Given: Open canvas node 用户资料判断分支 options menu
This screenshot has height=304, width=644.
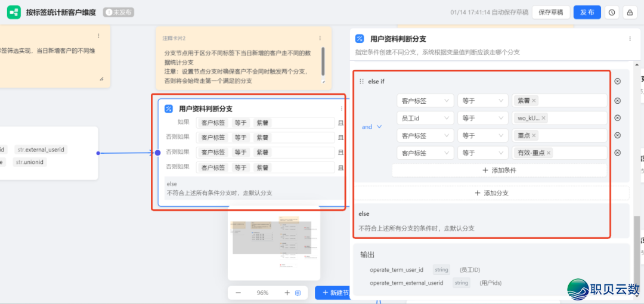Looking at the screenshot, I should 341,108.
